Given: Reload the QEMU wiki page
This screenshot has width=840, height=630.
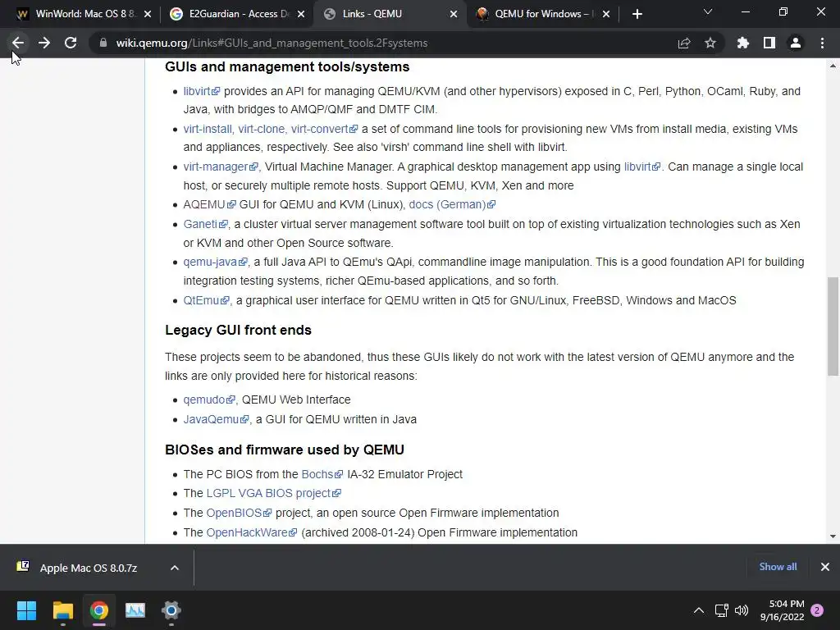Looking at the screenshot, I should [71, 43].
